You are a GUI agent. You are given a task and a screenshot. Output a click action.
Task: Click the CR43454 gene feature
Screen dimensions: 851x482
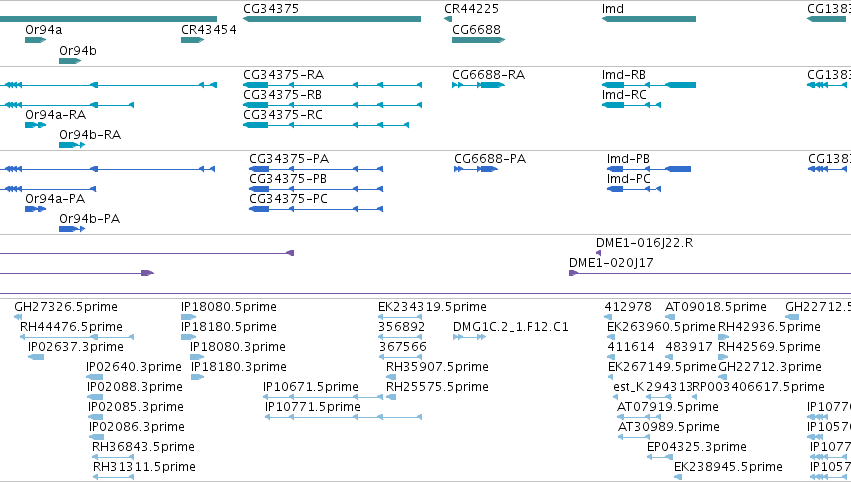coord(192,40)
